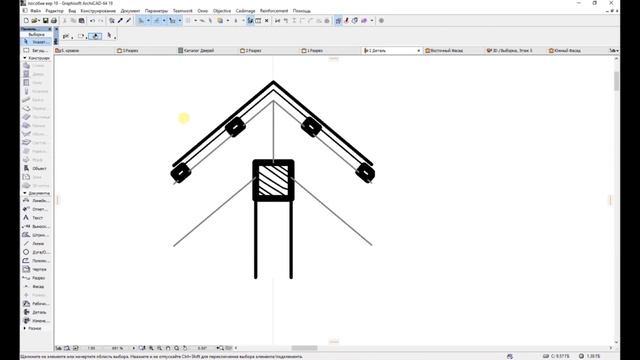This screenshot has height=360, width=640.
Task: Switch to the 5. кровля tab
Action: point(84,51)
